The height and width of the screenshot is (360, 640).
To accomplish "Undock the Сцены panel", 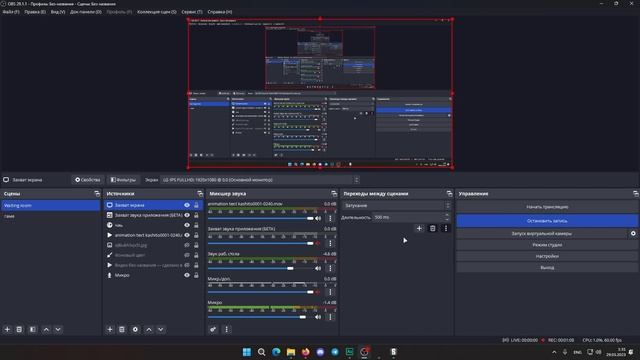I will (x=97, y=194).
